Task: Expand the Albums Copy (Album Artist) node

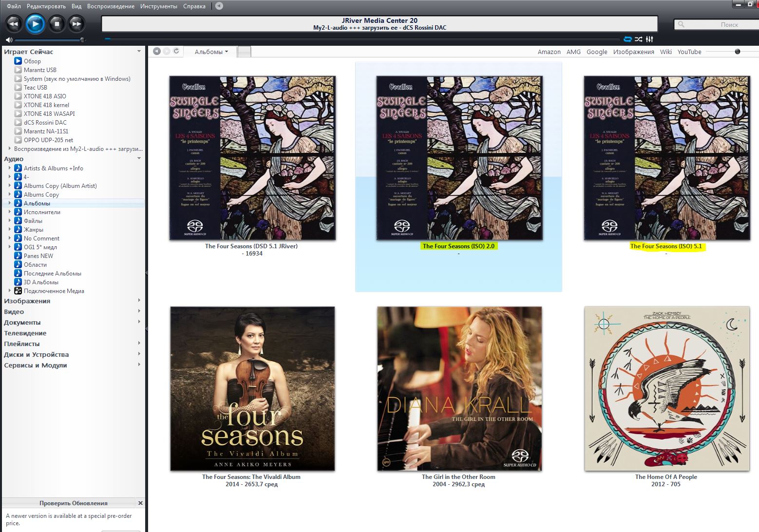Action: point(9,185)
